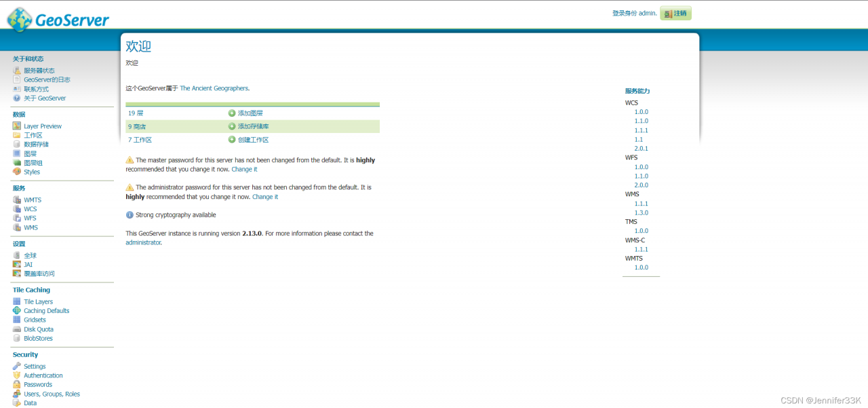Image resolution: width=868 pixels, height=408 pixels.
Task: Open WFS 1.0.0 capabilities link
Action: (642, 167)
